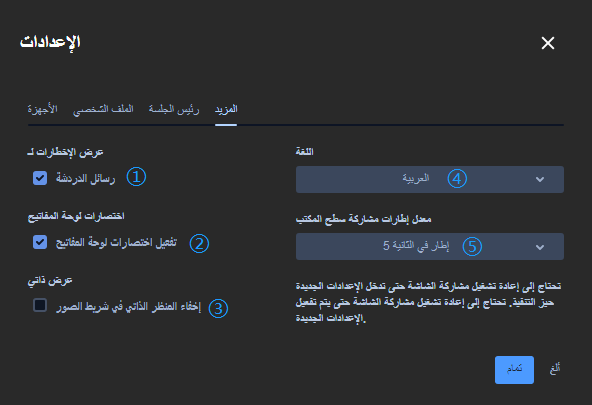Enable إخفاء المنظر الذاتي في شريط الصور checkbox
The height and width of the screenshot is (405, 592).
pyautogui.click(x=40, y=305)
